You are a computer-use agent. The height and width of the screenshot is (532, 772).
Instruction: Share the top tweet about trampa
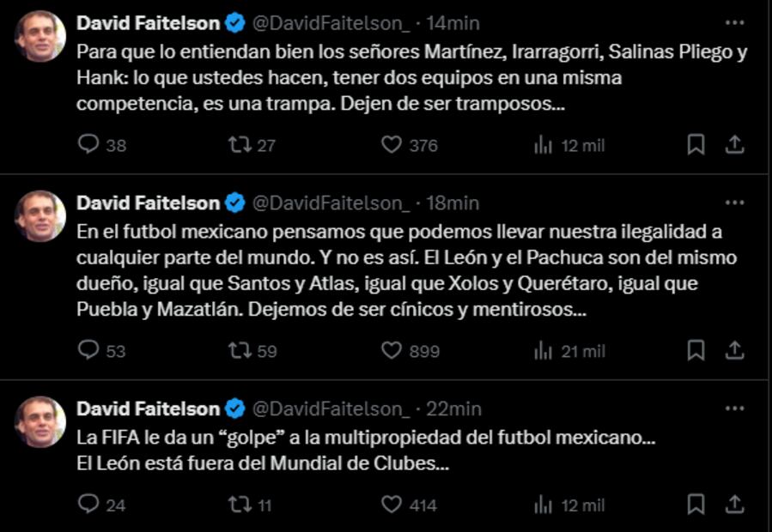732,147
